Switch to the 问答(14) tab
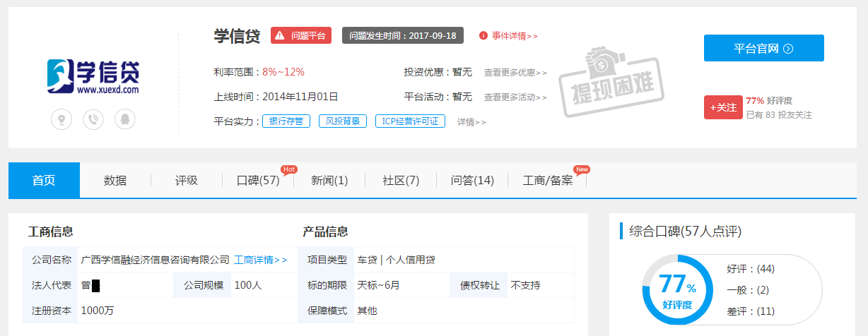Screen dimensions: 868x336 tap(472, 181)
